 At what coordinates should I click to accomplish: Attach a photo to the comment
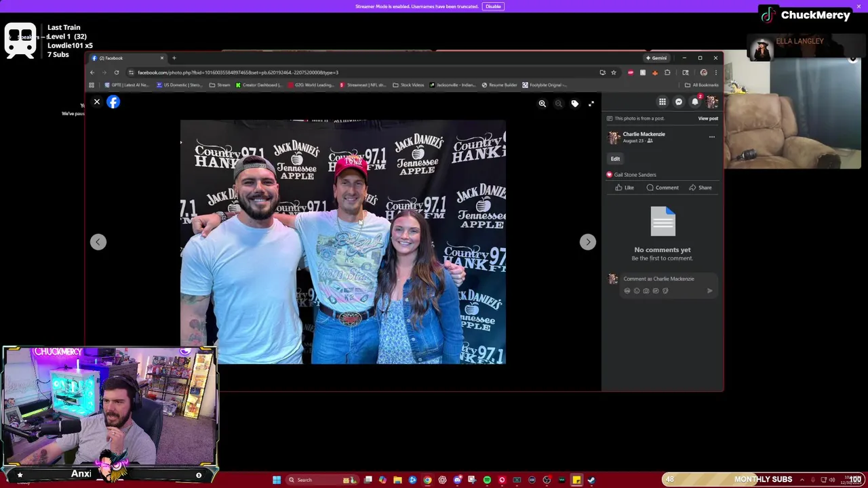coord(646,291)
